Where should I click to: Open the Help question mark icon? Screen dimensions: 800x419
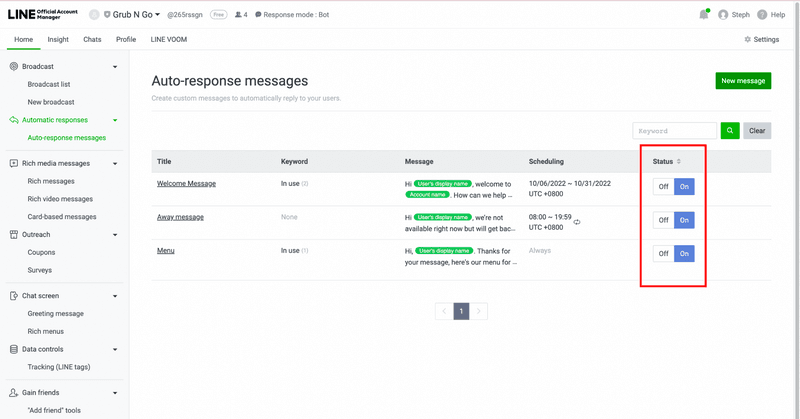point(762,15)
